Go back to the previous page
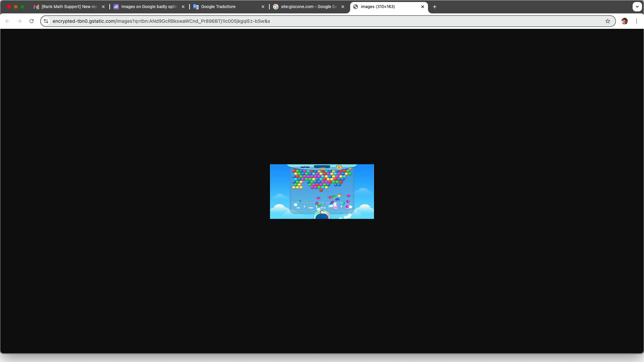Viewport: 644px width, 362px height. [7, 21]
